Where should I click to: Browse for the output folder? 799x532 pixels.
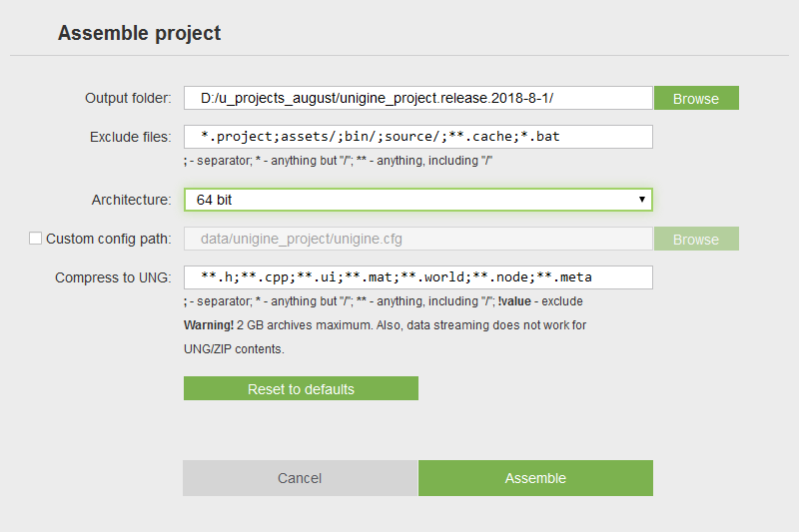coord(696,98)
